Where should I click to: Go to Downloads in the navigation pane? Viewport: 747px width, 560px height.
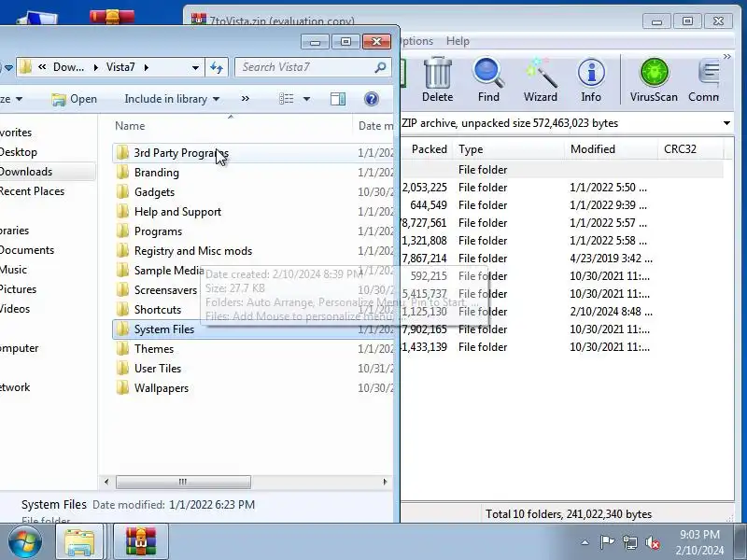coord(26,172)
